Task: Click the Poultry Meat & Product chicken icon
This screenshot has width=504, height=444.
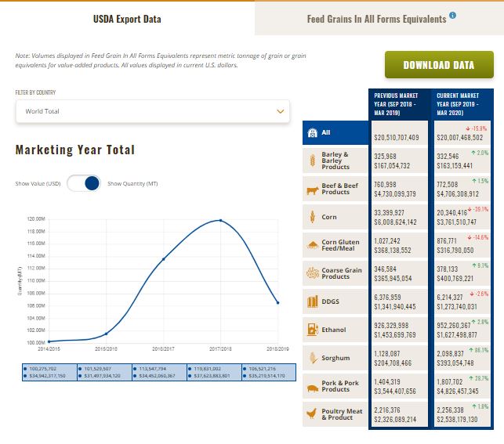Action: coord(311,413)
